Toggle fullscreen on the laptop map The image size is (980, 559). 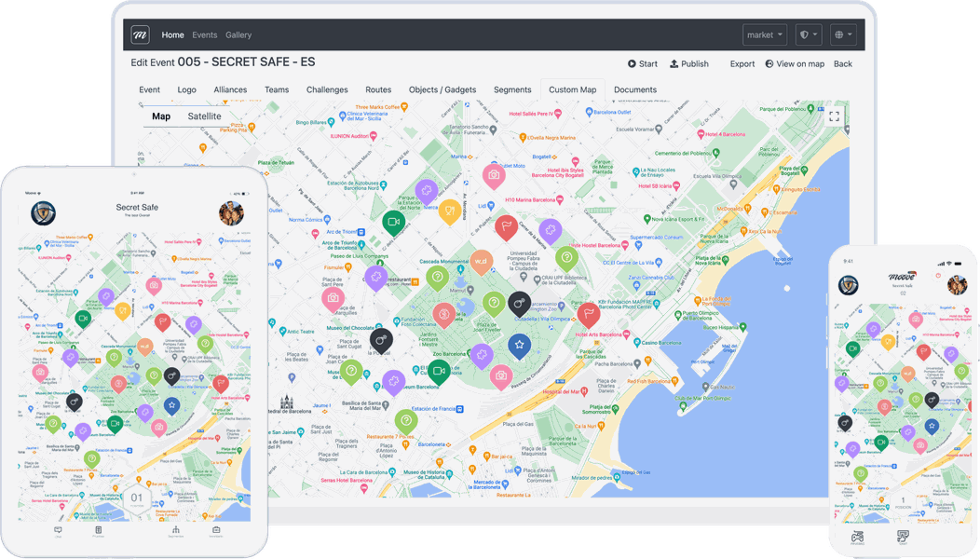click(x=835, y=116)
